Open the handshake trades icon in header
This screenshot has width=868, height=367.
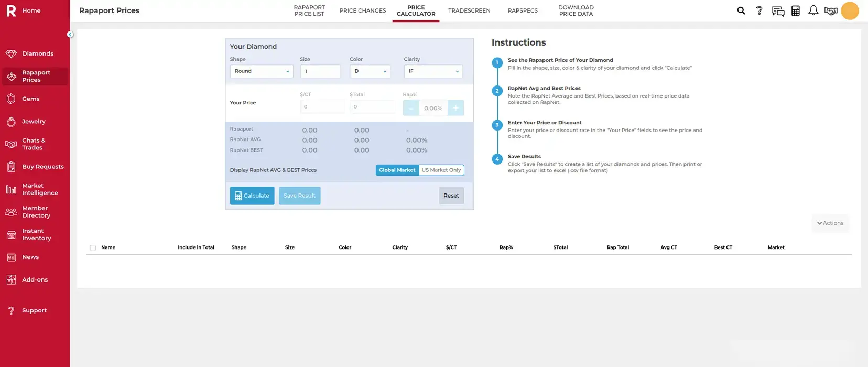(831, 11)
